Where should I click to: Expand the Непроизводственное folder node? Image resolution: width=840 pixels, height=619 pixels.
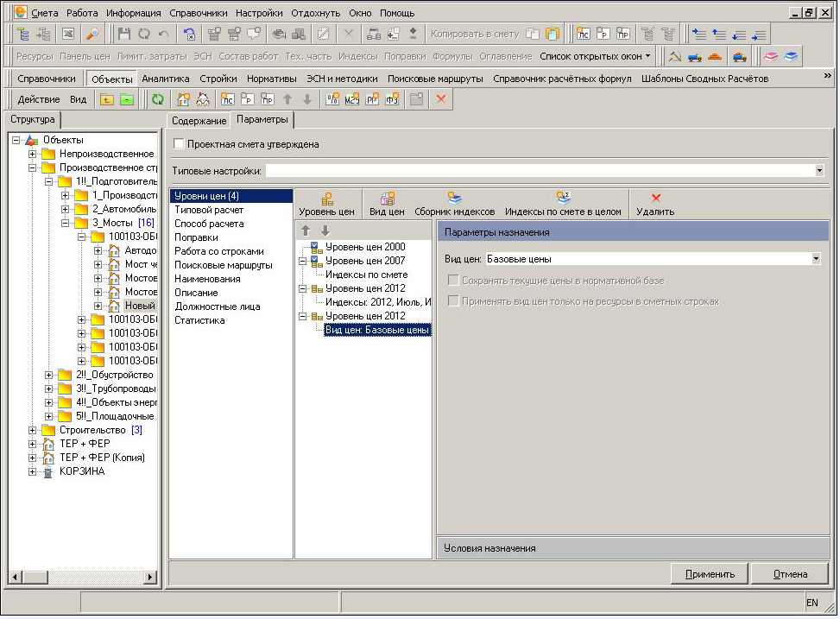pyautogui.click(x=32, y=154)
